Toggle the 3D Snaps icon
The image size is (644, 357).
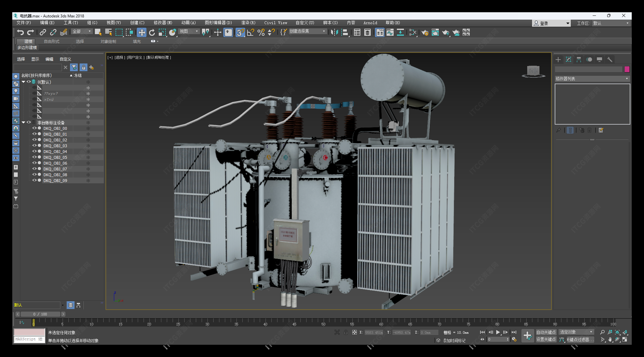click(240, 32)
